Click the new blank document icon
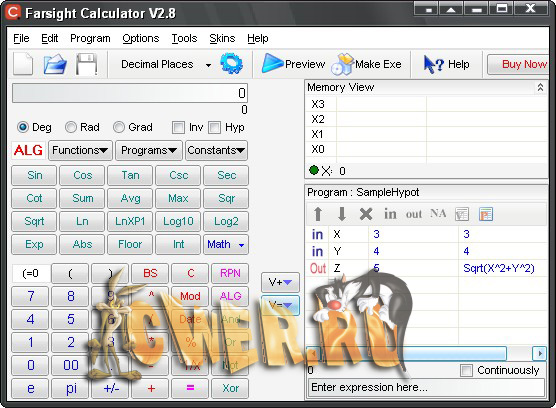 (x=23, y=64)
